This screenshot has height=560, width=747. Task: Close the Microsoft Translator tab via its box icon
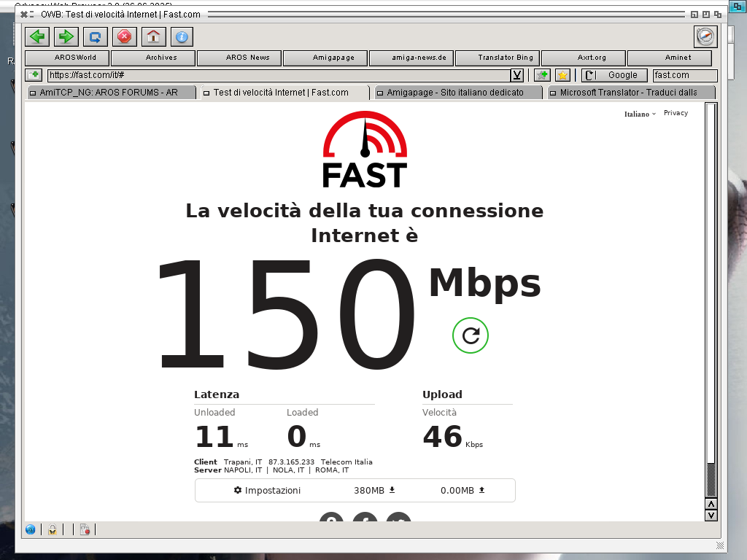point(553,93)
